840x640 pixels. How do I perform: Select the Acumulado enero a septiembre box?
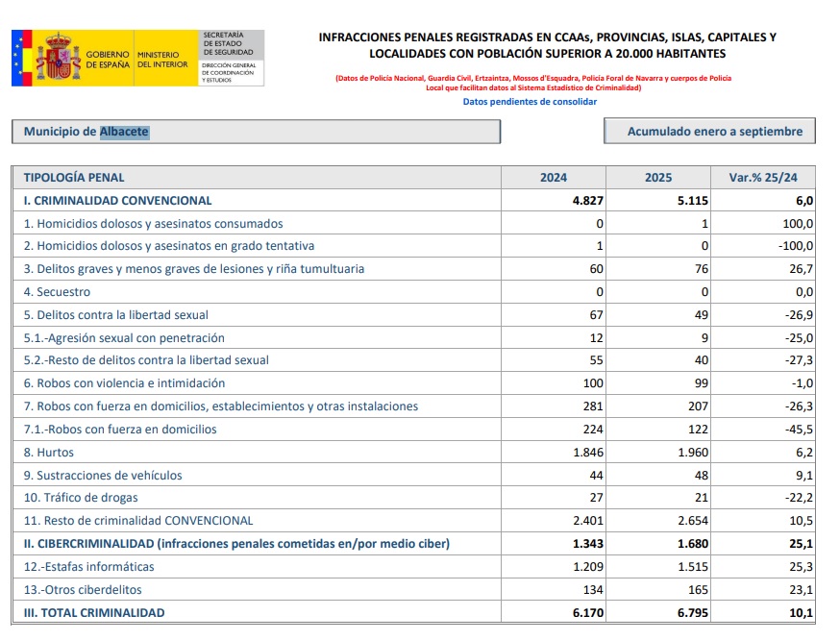click(x=708, y=132)
